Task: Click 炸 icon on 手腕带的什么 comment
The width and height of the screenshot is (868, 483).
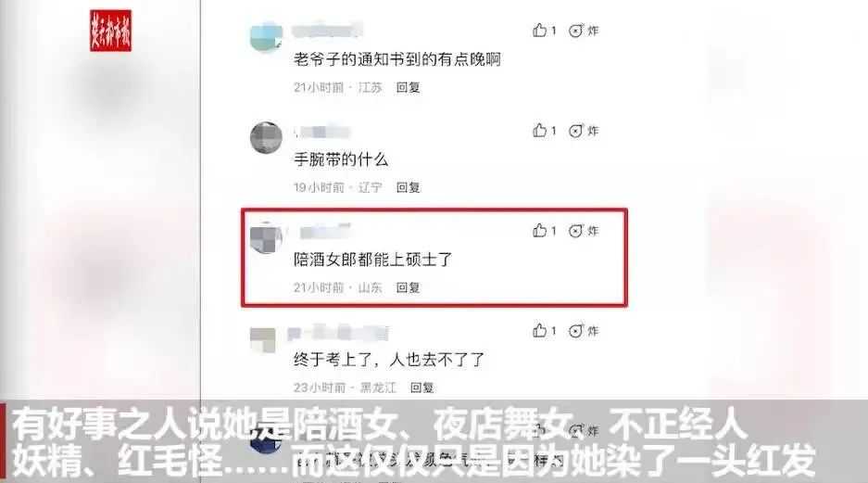Action: (584, 131)
